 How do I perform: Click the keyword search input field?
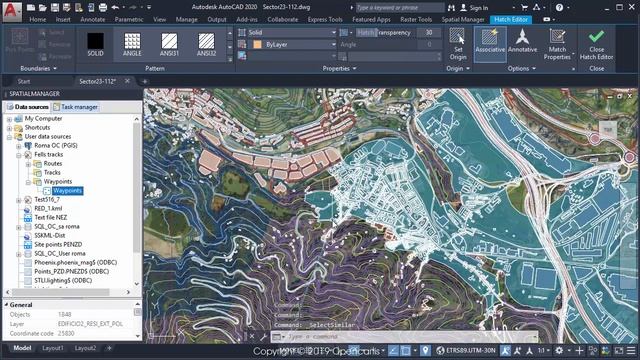point(400,7)
